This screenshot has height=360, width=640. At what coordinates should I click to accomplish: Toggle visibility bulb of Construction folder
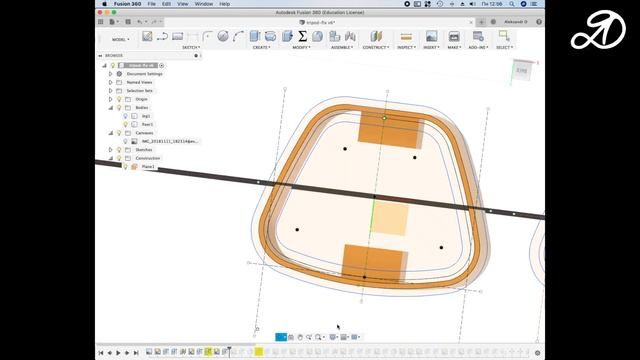pos(119,158)
